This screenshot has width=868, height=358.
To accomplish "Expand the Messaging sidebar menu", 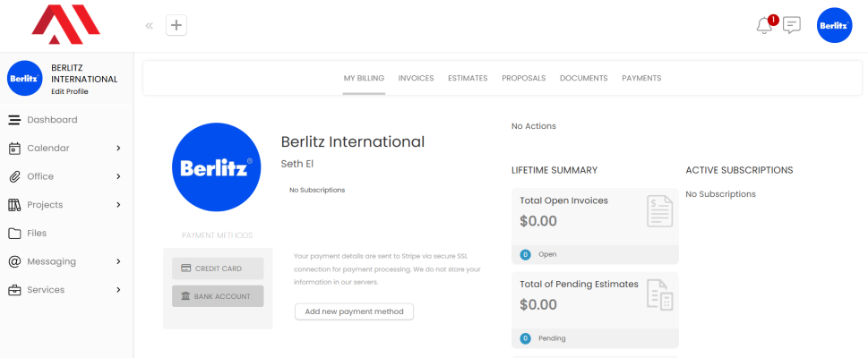I will pyautogui.click(x=118, y=261).
